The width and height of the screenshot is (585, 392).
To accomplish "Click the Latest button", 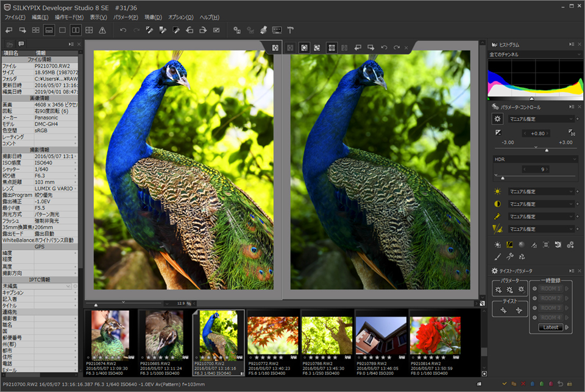I will click(x=550, y=327).
